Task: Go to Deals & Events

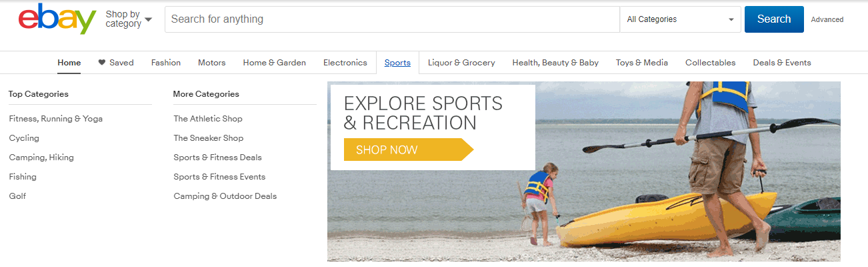Action: [x=782, y=63]
